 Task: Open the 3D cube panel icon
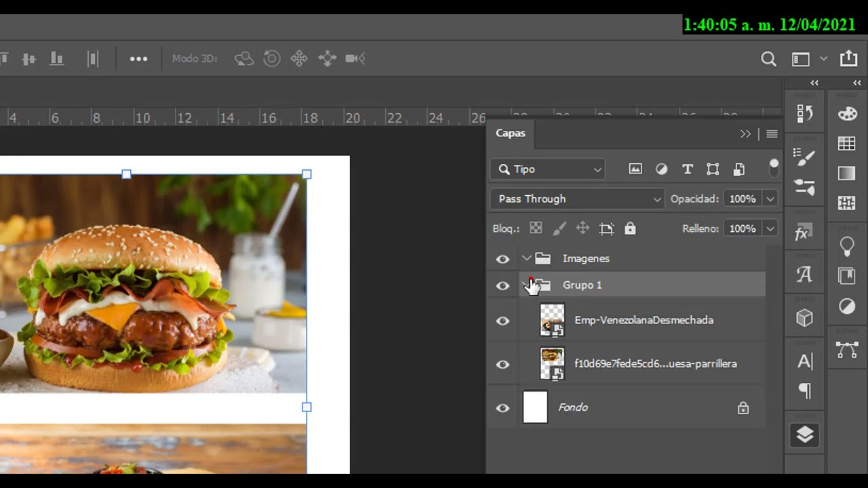(x=805, y=318)
